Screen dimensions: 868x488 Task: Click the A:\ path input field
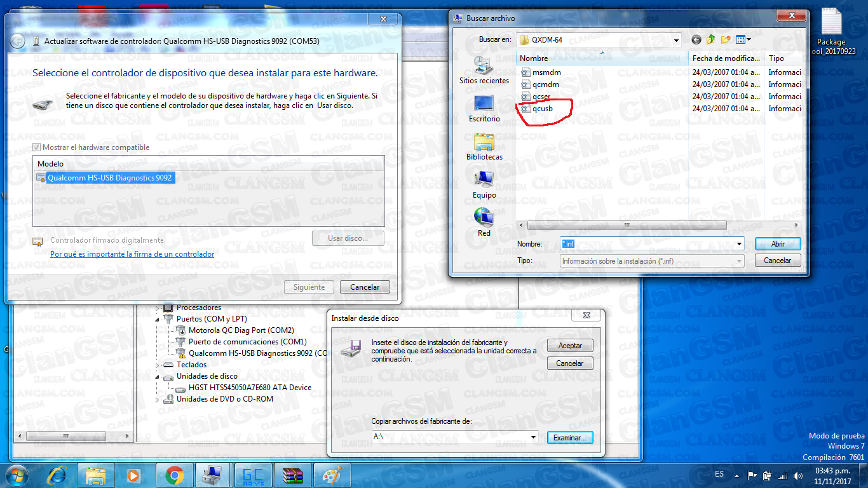450,437
